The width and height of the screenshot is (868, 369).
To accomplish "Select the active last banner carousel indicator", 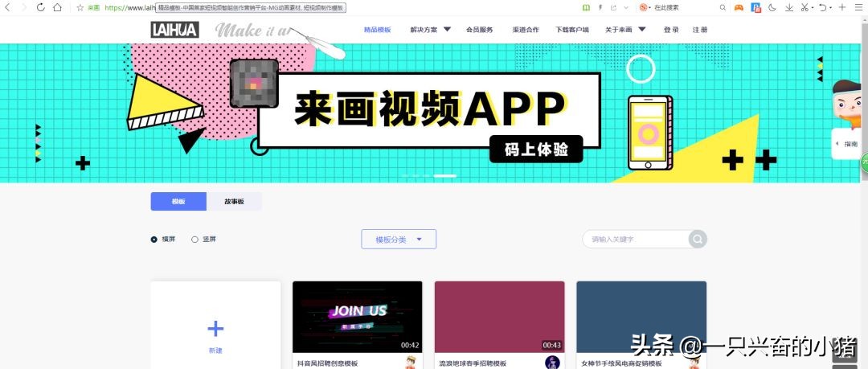I will click(445, 175).
